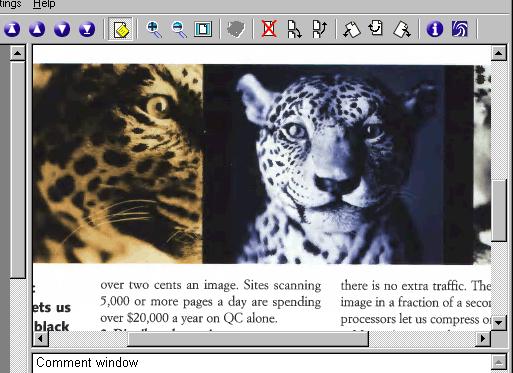The width and height of the screenshot is (513, 373).
Task: Click Comment window scroll up arrow
Action: click(499, 362)
